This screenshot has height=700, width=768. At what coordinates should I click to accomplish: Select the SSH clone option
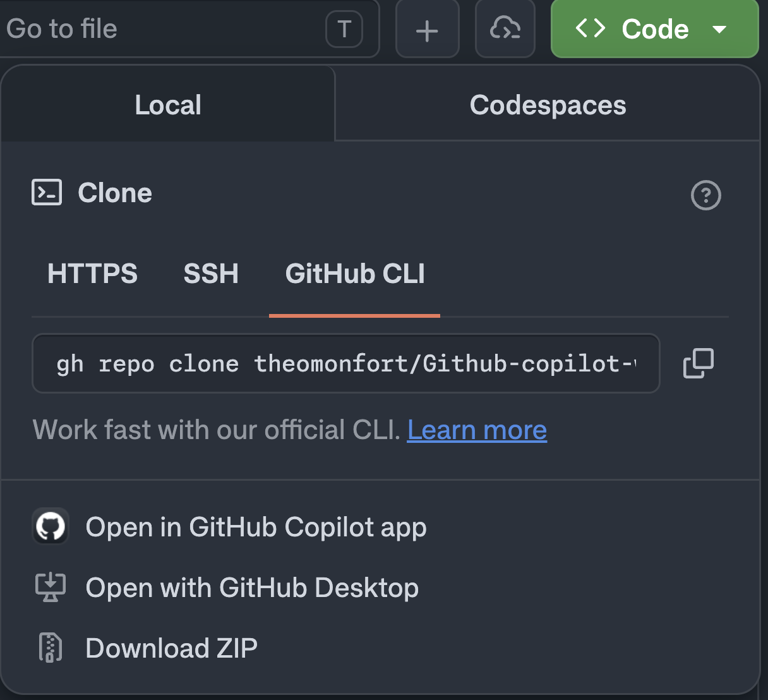[x=211, y=274]
